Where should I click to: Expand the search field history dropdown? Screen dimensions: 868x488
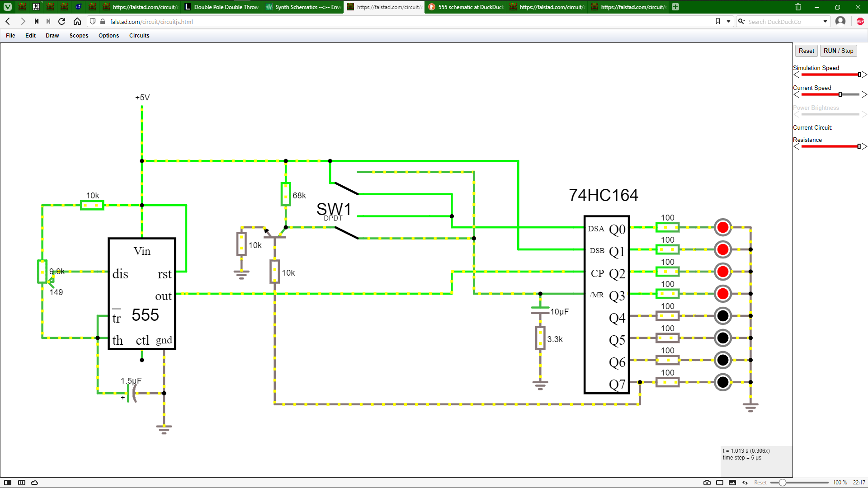tap(825, 21)
